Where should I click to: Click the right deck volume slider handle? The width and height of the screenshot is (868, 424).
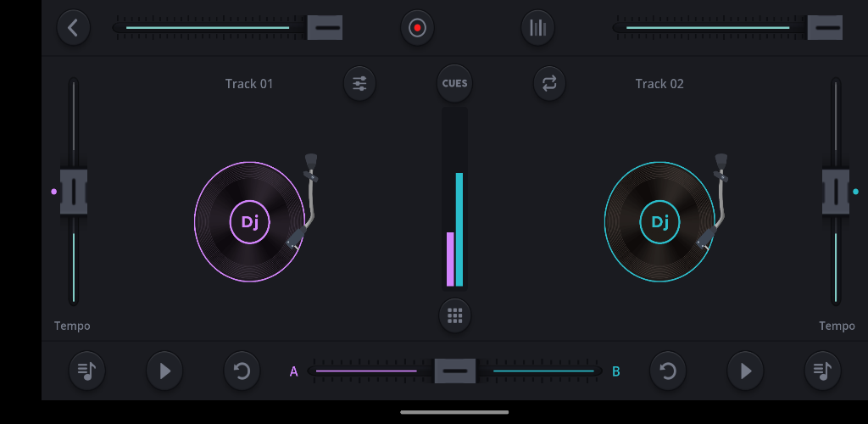pyautogui.click(x=825, y=27)
